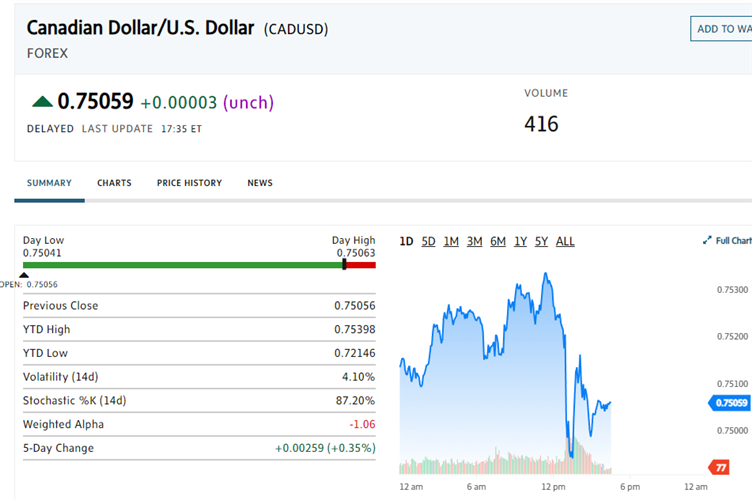Select the 1M chart range
Viewport: 752px width, 500px height.
[x=451, y=241]
